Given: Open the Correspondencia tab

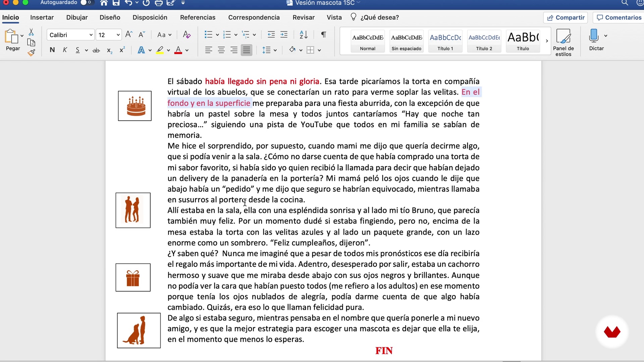Looking at the screenshot, I should point(254,17).
